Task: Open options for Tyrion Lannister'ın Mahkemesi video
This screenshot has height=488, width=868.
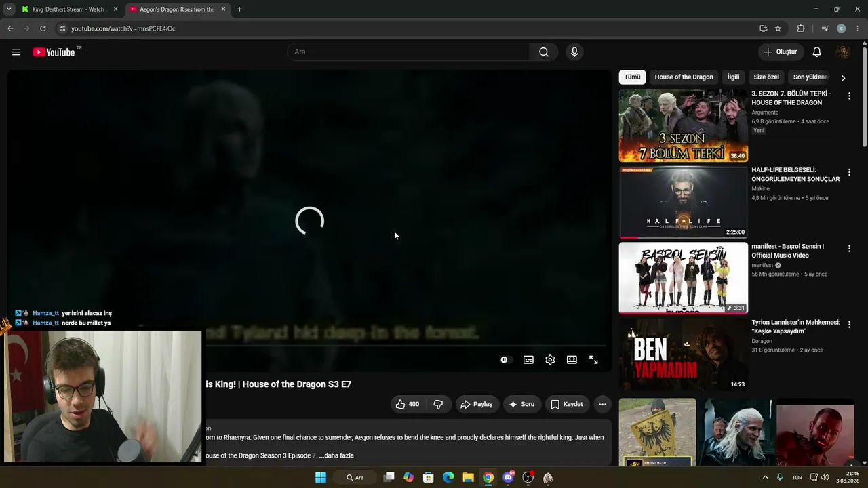Action: point(849,325)
